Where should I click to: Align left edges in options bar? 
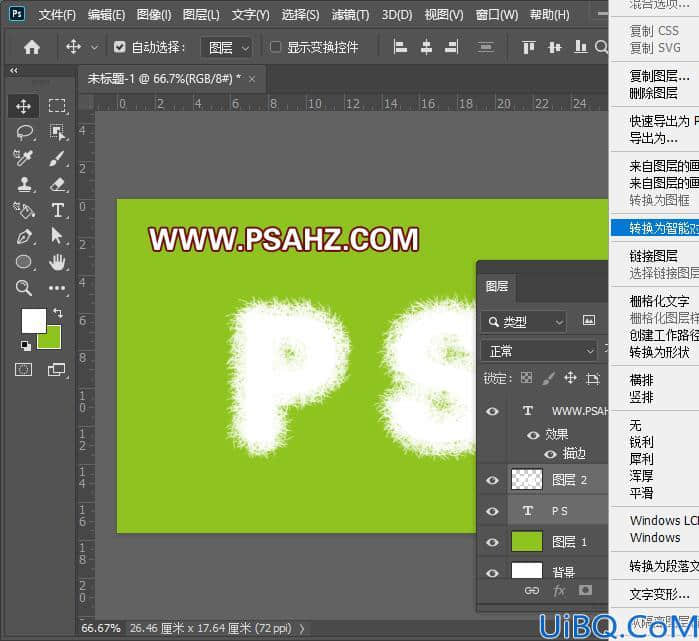[400, 47]
